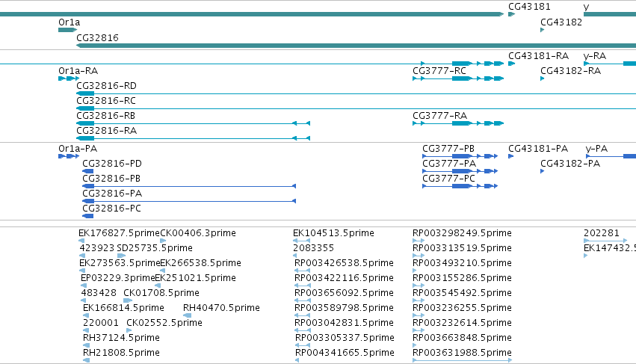This screenshot has width=636, height=364.
Task: Click the 483428 feature label
Action: tap(99, 293)
